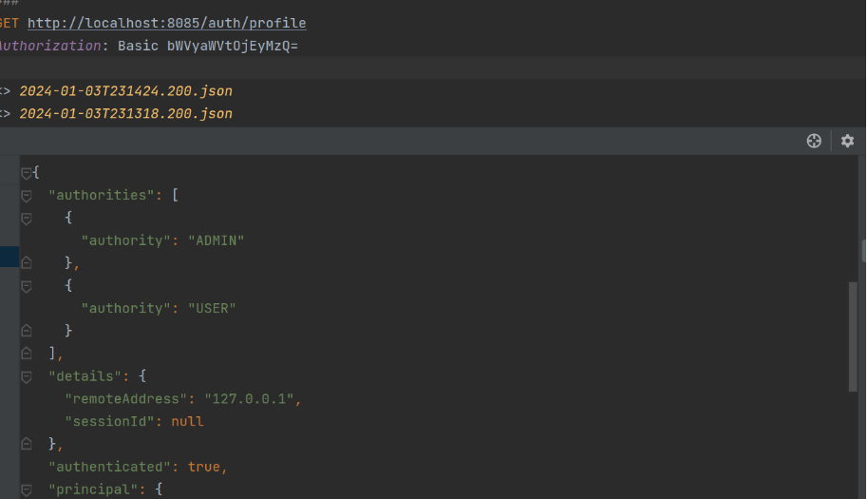Click the "details" key

tap(85, 376)
